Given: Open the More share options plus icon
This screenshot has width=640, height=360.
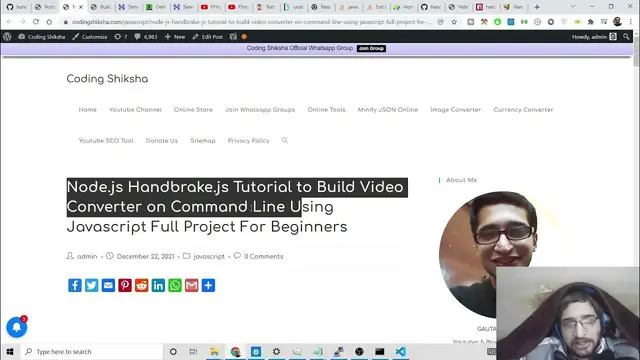Looking at the screenshot, I should pyautogui.click(x=208, y=285).
